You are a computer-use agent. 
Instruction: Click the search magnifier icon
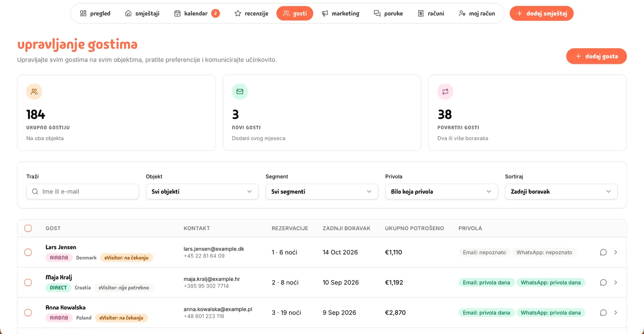pos(35,192)
